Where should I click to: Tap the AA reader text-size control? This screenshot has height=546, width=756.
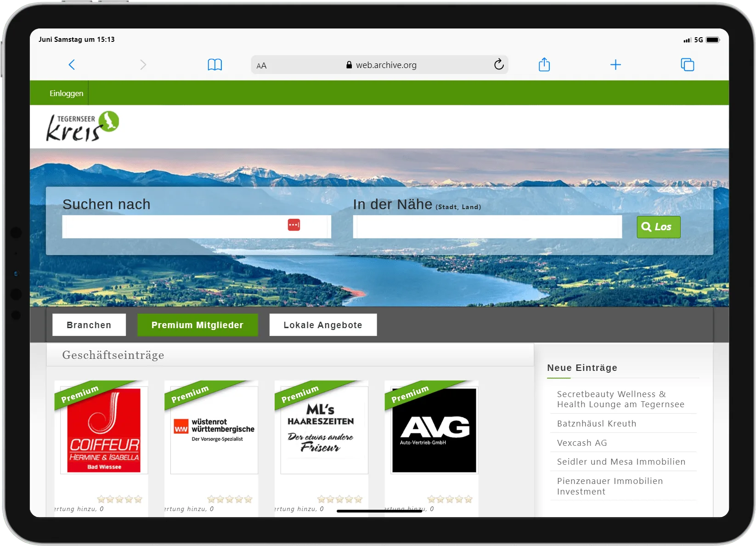coord(261,66)
